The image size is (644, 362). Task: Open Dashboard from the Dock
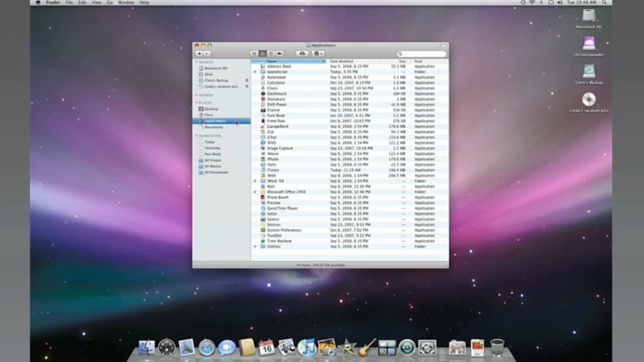coord(167,347)
